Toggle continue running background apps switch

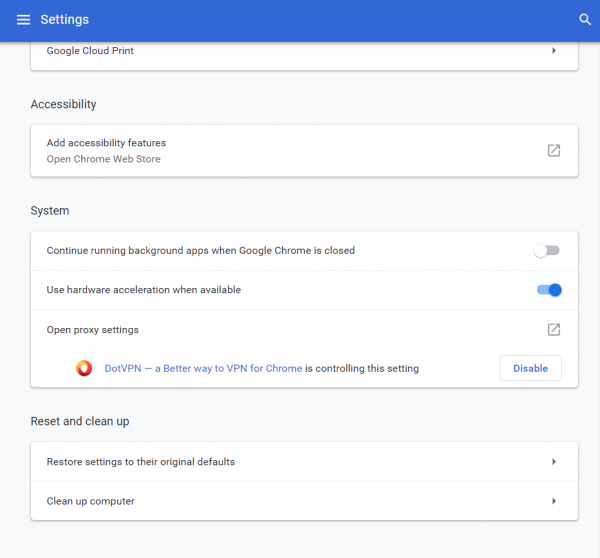tap(547, 251)
